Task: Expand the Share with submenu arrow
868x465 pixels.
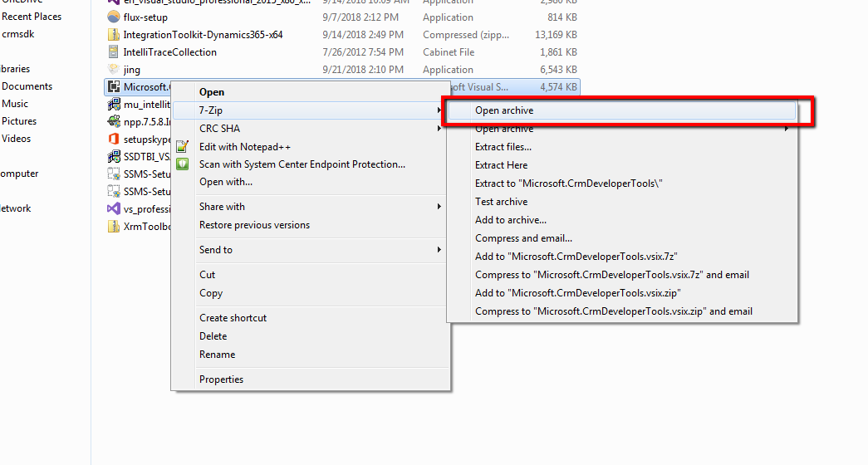Action: point(439,207)
